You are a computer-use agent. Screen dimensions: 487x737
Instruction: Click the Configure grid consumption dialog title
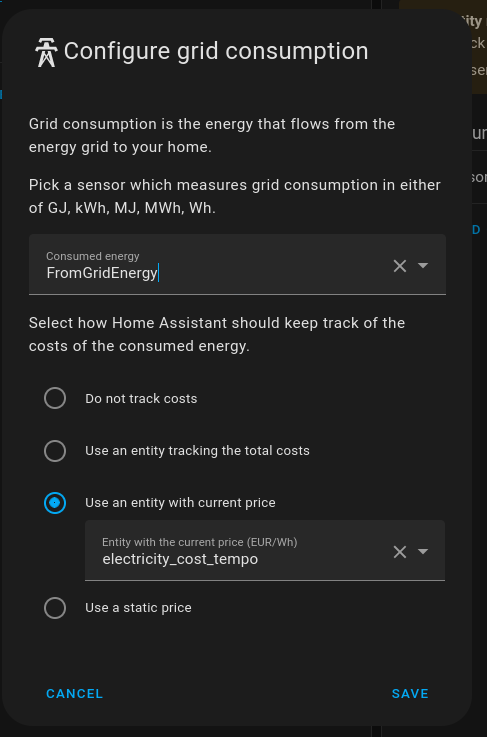pos(216,51)
